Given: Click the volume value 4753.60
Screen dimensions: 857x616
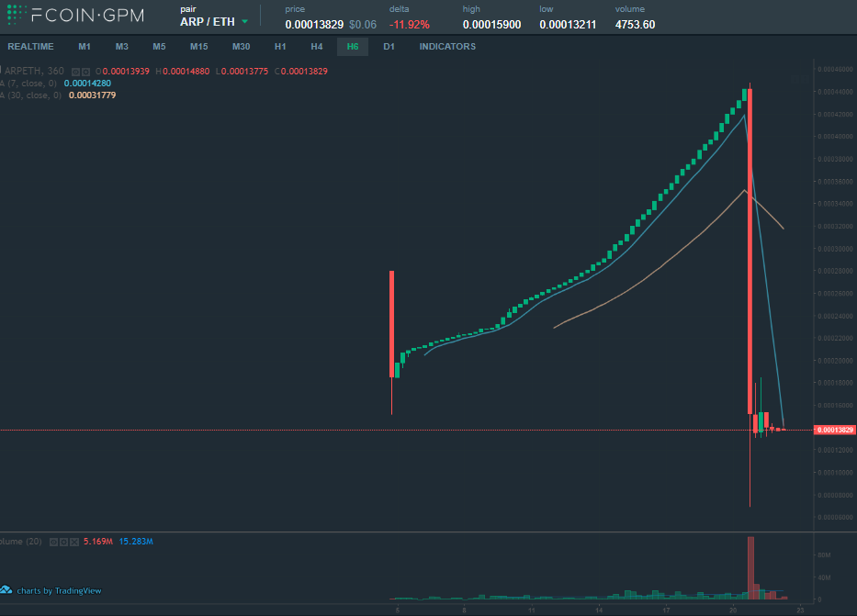Looking at the screenshot, I should tap(635, 25).
